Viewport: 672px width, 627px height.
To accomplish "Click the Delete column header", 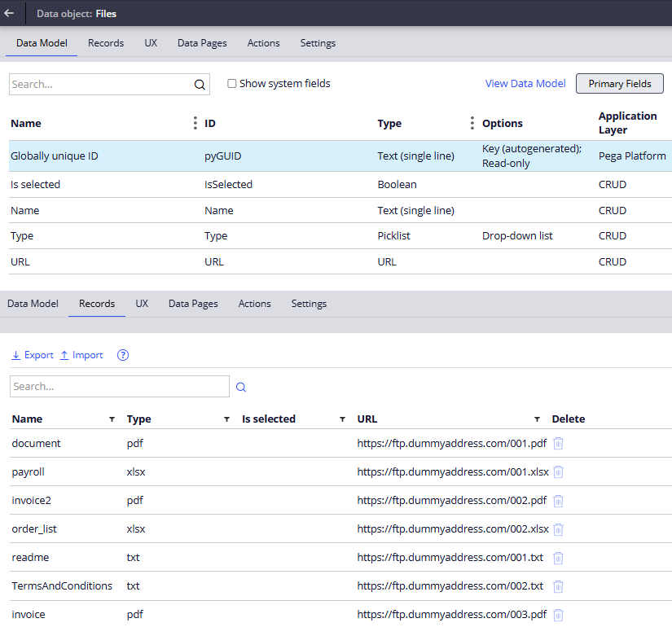I will (569, 419).
